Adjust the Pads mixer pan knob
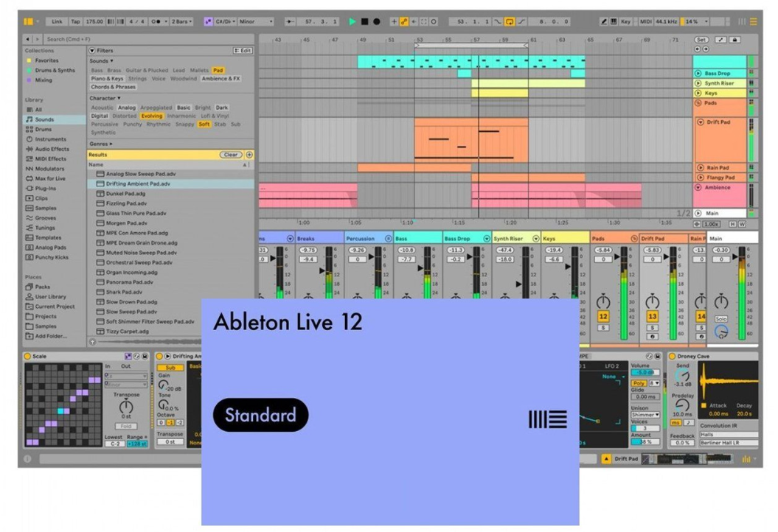 click(602, 301)
